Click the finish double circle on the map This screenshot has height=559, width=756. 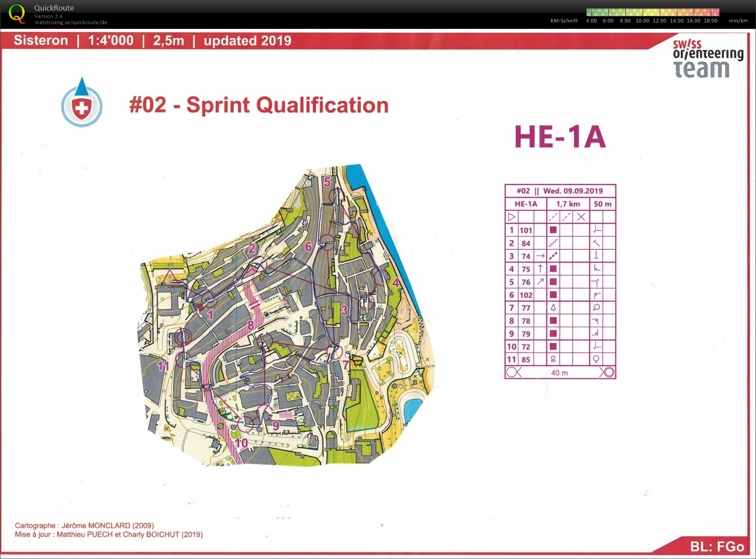pyautogui.click(x=182, y=337)
